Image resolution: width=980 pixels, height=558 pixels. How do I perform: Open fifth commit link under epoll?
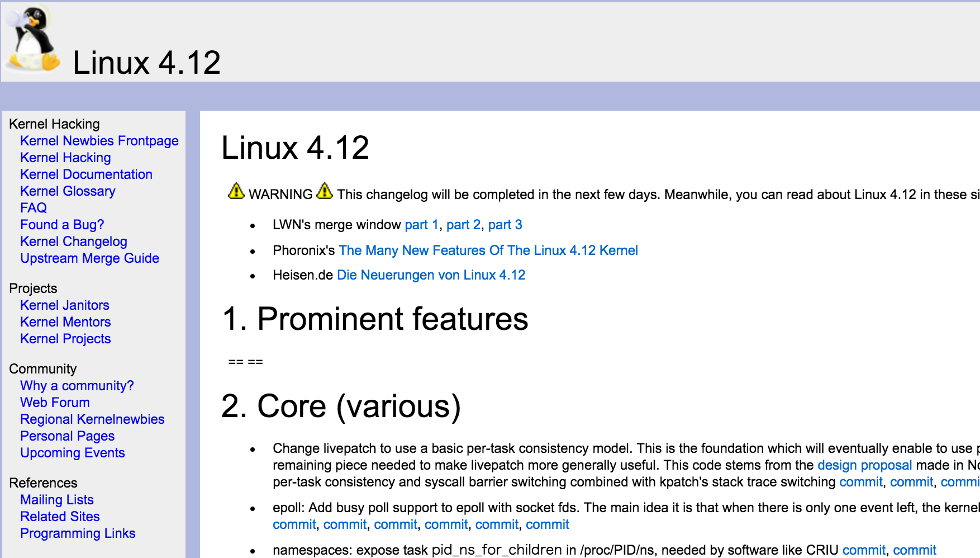click(x=497, y=524)
